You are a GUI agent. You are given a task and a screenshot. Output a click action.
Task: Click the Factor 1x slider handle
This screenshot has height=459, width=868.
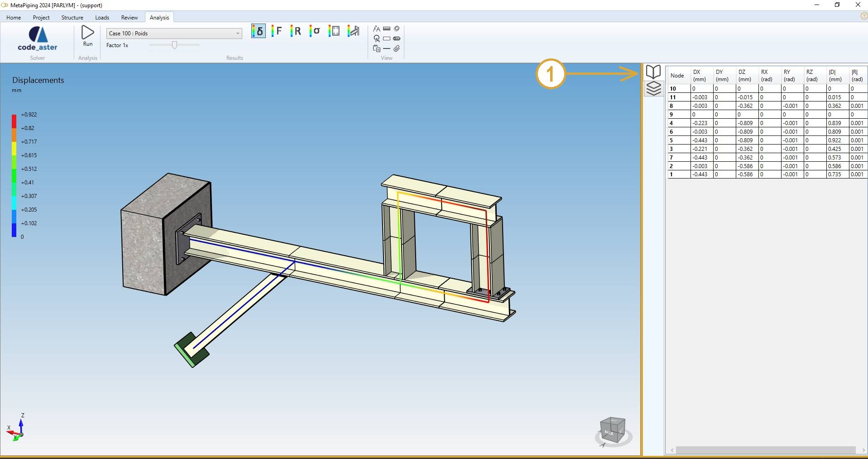tap(174, 45)
